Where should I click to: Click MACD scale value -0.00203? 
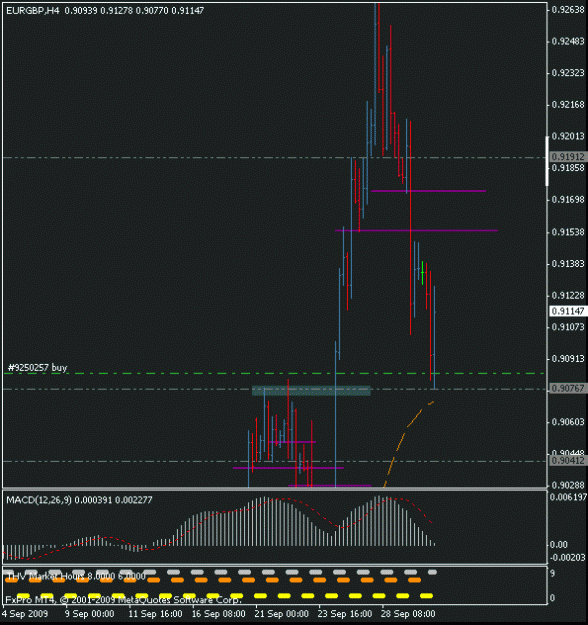(568, 557)
